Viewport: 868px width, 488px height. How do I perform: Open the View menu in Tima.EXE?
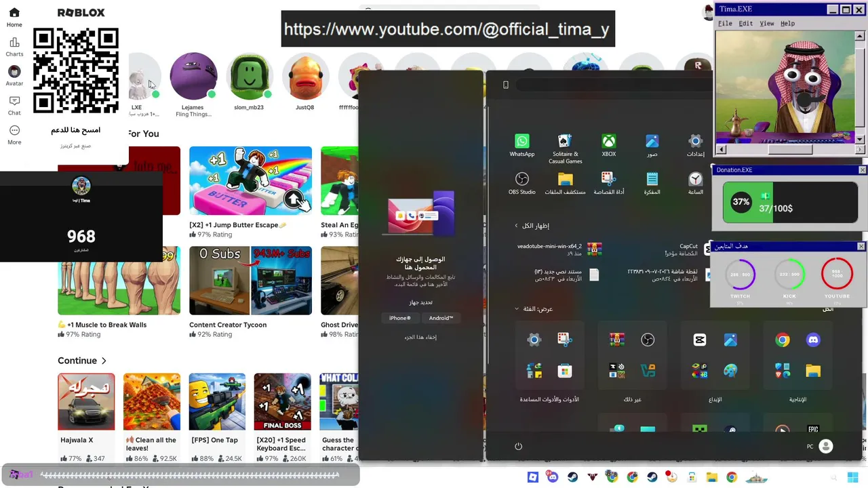coord(767,24)
